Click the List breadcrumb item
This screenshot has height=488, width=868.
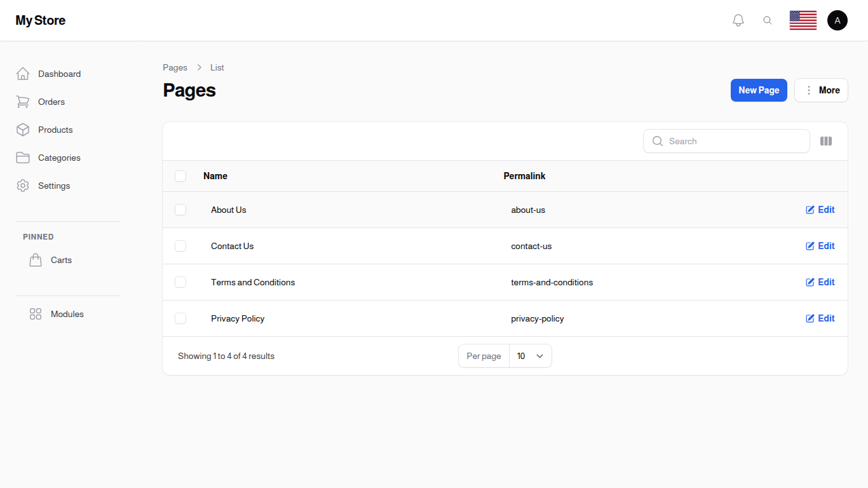tap(217, 67)
